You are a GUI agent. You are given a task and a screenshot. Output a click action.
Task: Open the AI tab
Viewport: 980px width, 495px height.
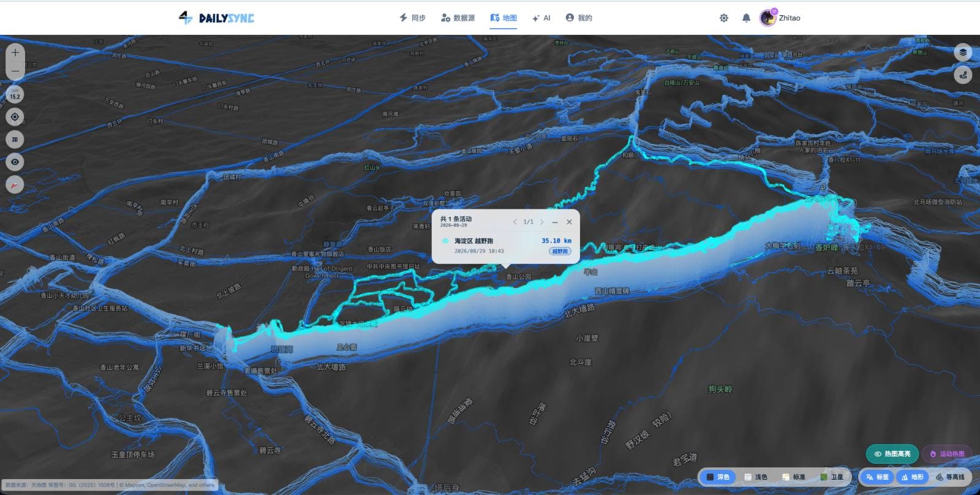tap(541, 18)
